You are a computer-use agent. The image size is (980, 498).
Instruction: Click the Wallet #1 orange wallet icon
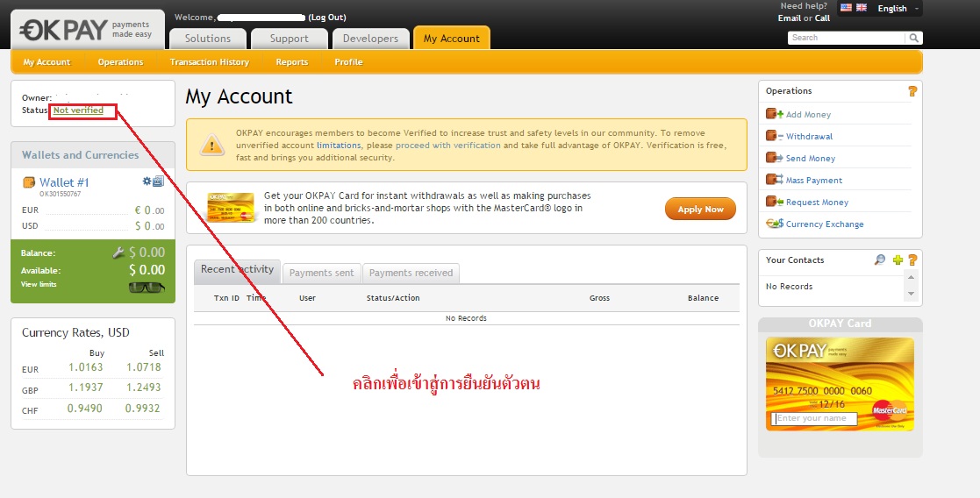click(x=29, y=182)
